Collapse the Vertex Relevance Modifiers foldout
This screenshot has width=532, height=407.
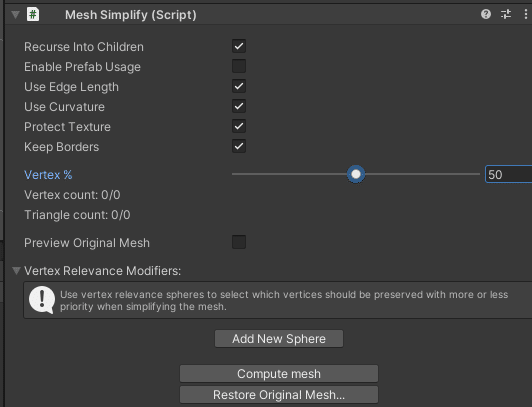coord(16,271)
